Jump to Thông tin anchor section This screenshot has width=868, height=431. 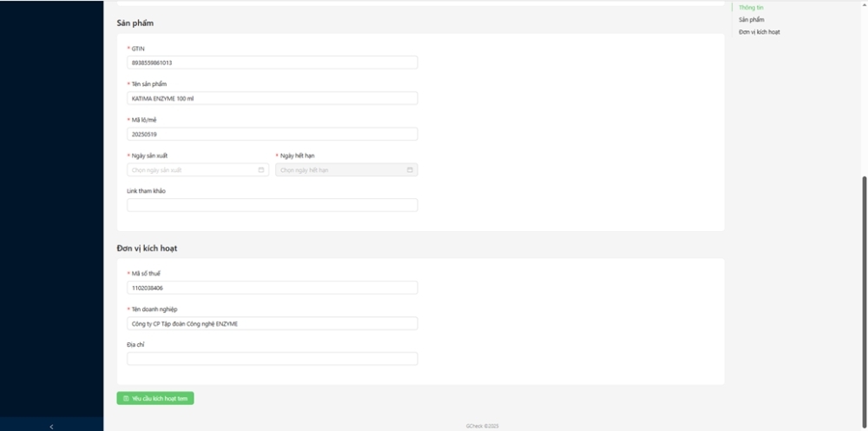point(751,8)
